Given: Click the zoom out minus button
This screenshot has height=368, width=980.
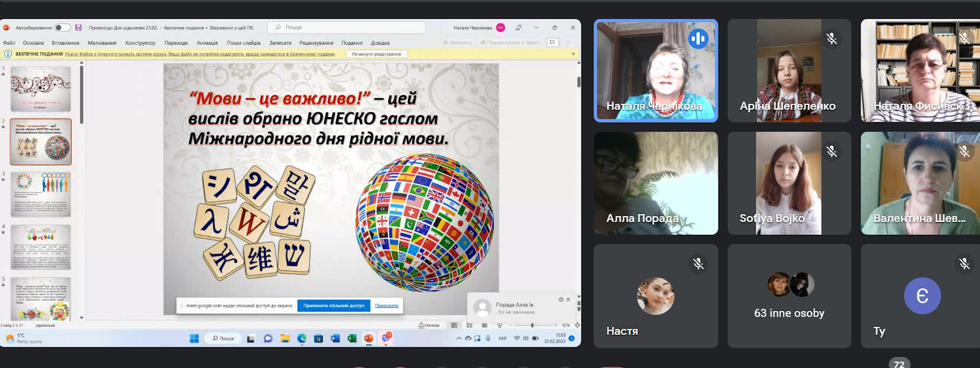Looking at the screenshot, I should tap(510, 325).
